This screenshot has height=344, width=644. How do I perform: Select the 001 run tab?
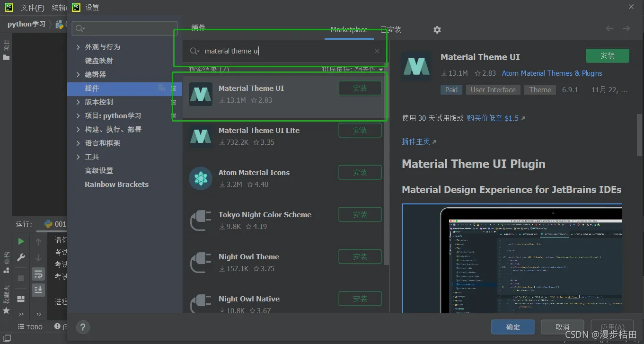[x=55, y=224]
